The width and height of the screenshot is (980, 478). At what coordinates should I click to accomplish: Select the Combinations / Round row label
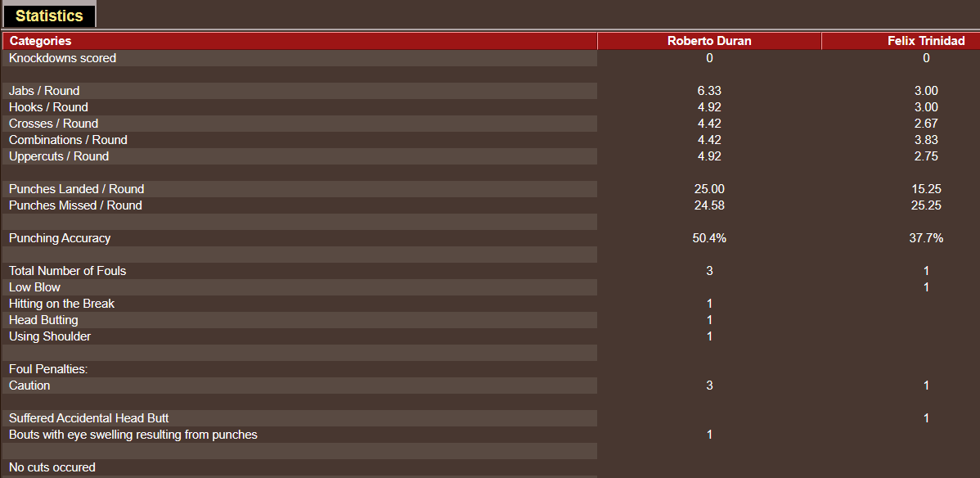click(68, 139)
